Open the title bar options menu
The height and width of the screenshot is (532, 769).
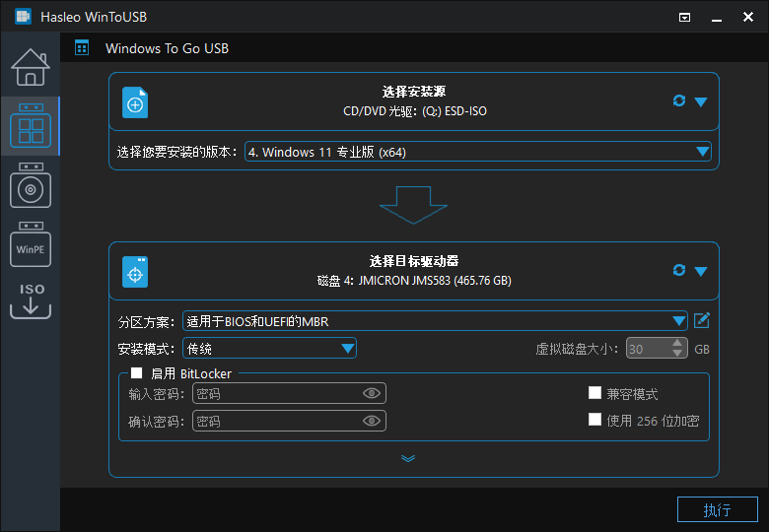684,18
